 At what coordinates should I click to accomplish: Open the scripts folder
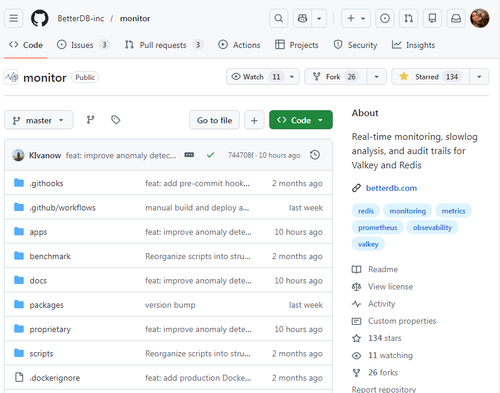point(41,354)
